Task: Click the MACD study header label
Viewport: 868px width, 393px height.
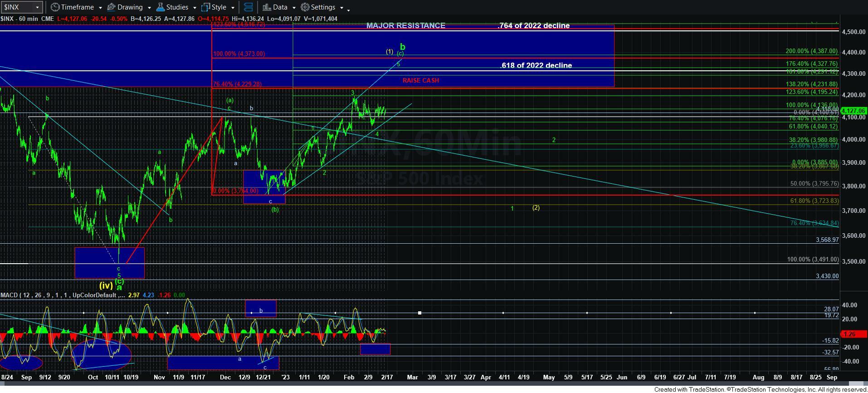Action: coord(62,295)
